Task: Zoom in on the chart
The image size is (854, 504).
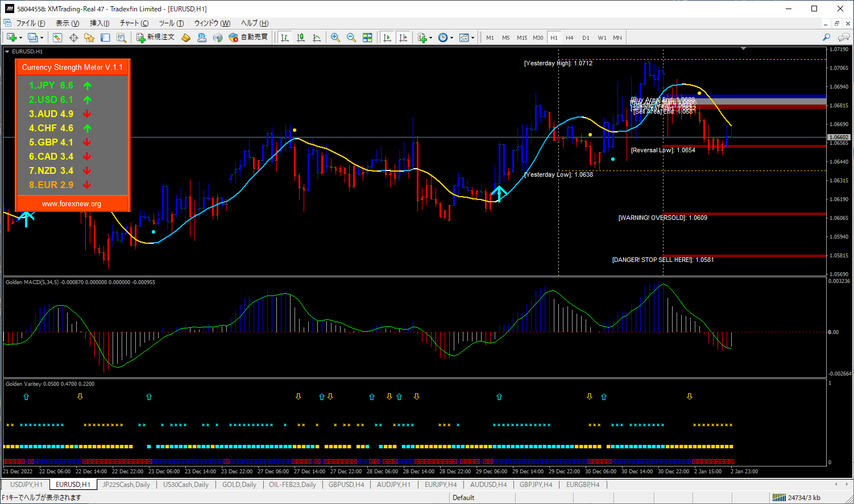Action: pyautogui.click(x=335, y=38)
